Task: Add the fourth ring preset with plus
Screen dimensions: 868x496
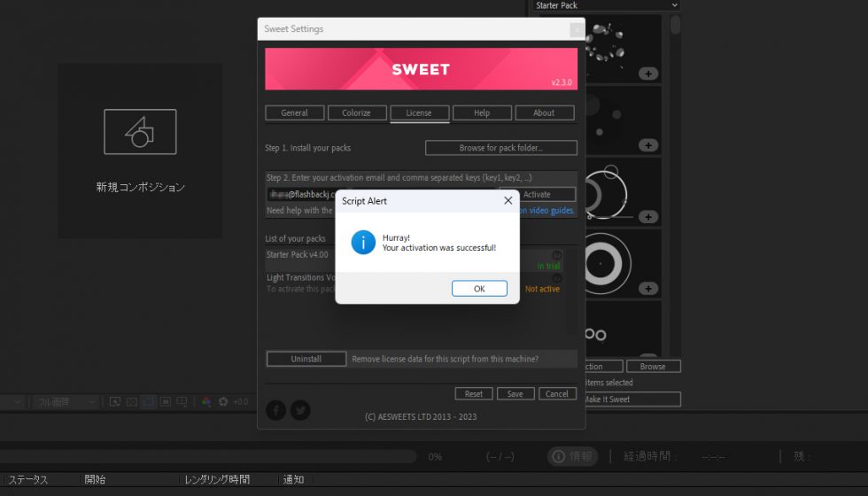Action: pos(648,289)
